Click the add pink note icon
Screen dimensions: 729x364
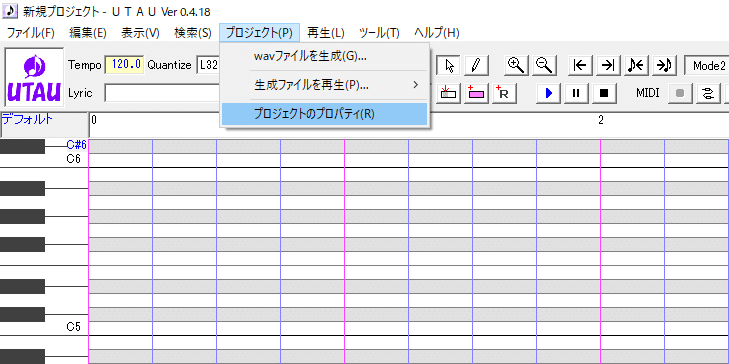point(476,93)
